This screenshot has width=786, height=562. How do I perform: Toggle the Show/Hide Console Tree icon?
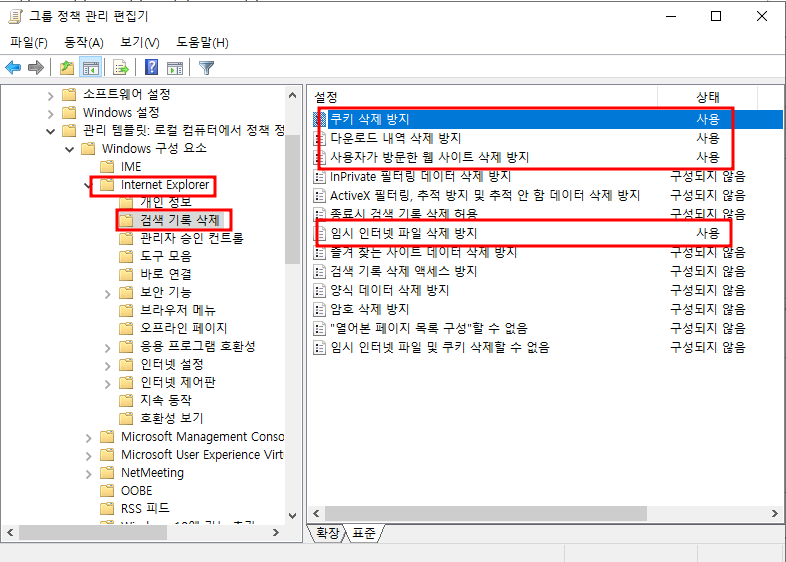[91, 67]
